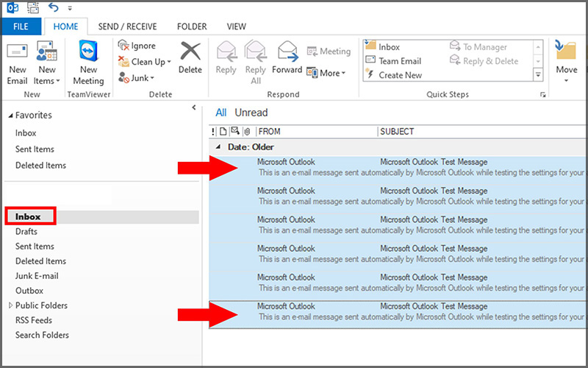588x368 pixels.
Task: Click the Forward envelope icon
Action: coord(287,52)
